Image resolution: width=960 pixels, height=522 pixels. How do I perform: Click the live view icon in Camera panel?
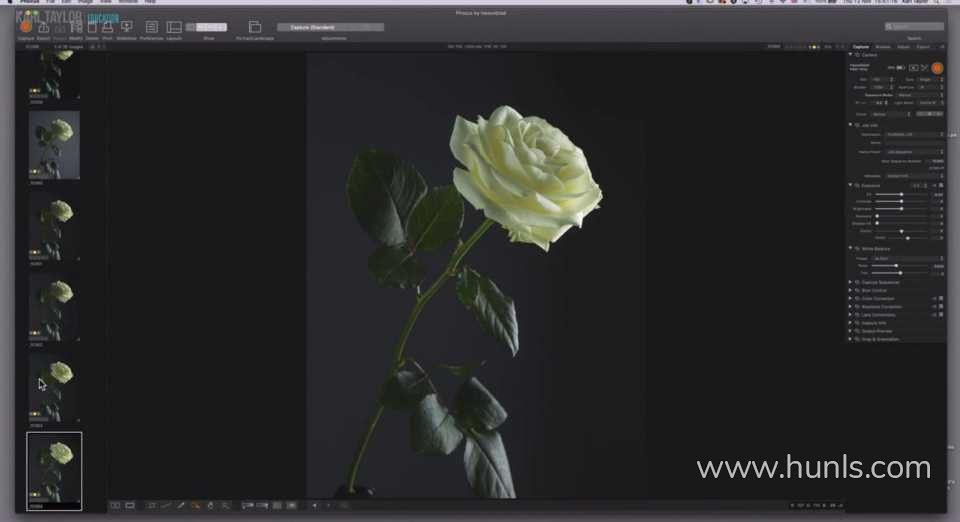tap(913, 67)
